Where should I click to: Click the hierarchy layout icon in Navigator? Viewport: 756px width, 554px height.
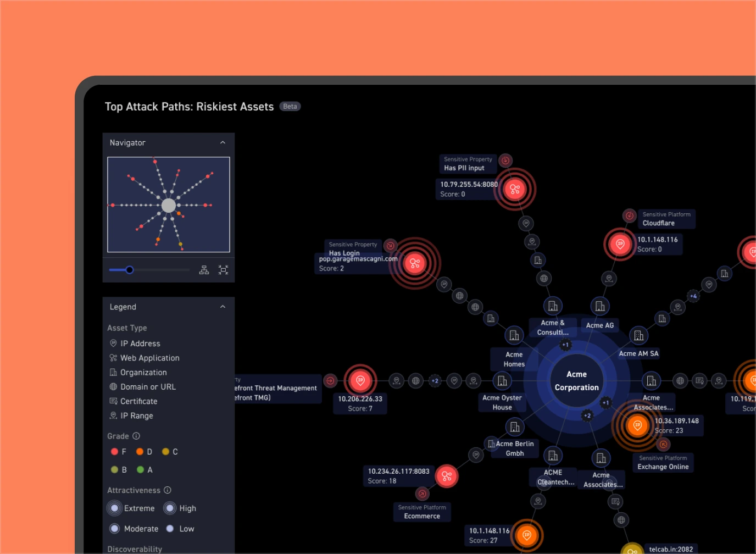point(204,270)
